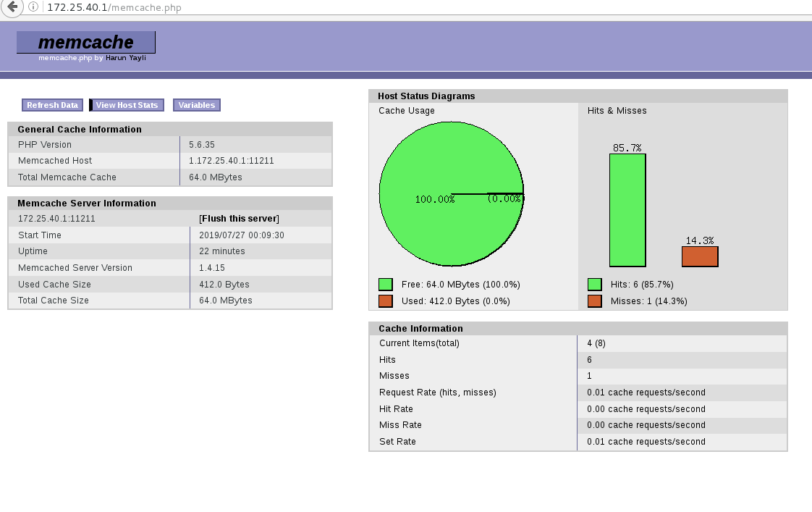Click the orange 14.3% misses bar

coord(700,256)
